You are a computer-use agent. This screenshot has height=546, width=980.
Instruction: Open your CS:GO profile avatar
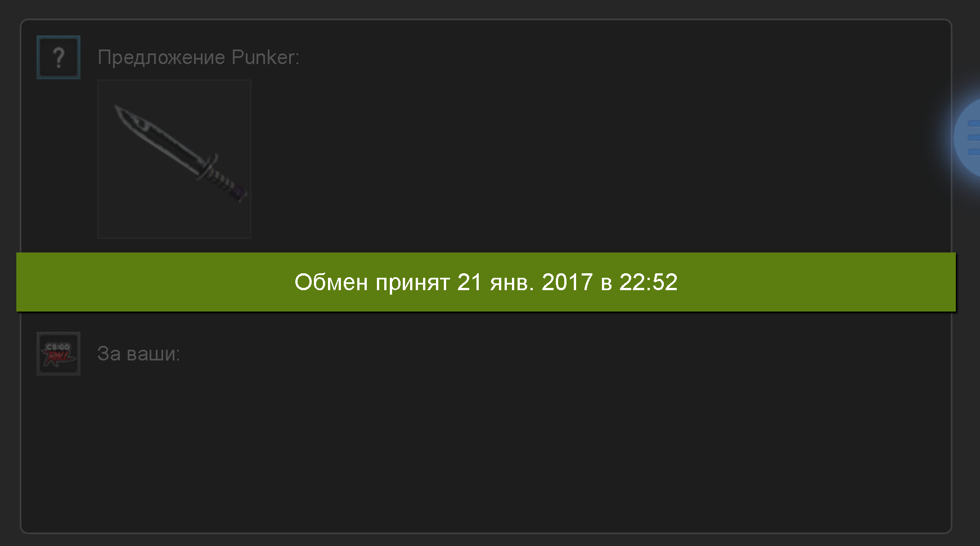pyautogui.click(x=59, y=354)
